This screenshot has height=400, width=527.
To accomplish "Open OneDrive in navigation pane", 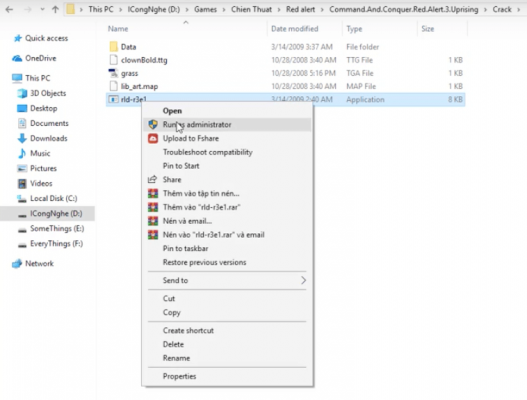I will point(34,58).
